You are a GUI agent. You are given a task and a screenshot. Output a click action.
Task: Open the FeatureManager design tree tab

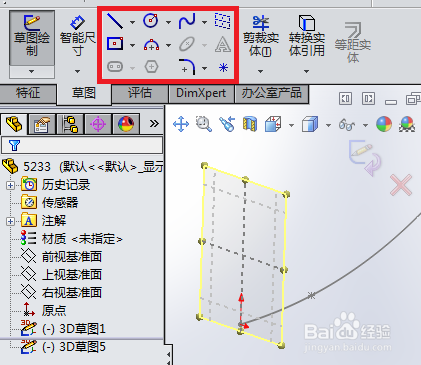point(14,124)
